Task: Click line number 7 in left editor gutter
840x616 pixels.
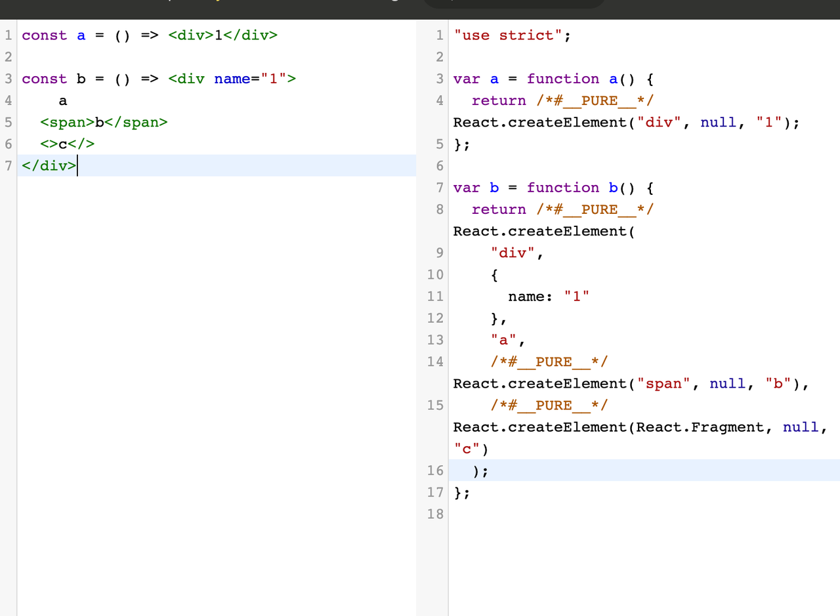Action: [9, 165]
